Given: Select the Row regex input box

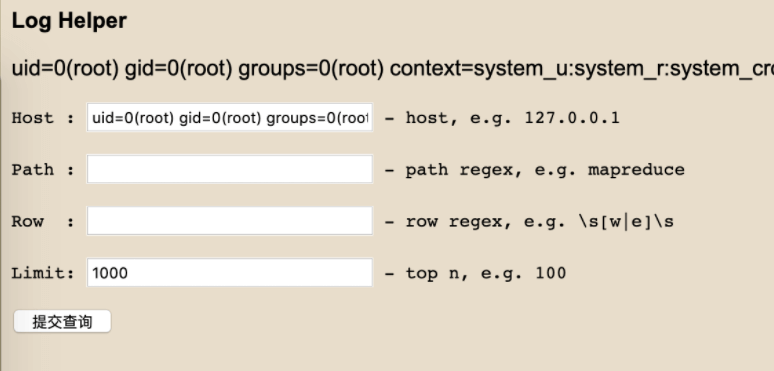Looking at the screenshot, I should (230, 221).
